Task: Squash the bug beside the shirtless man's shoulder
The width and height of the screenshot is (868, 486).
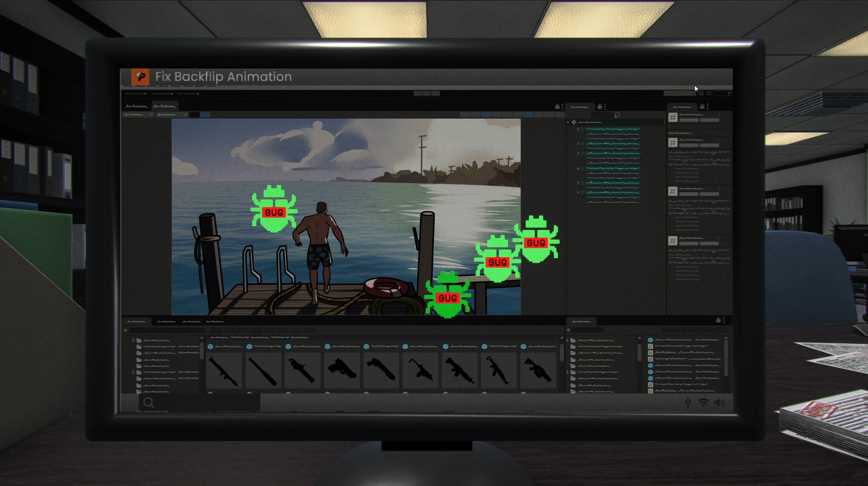Action: [274, 209]
